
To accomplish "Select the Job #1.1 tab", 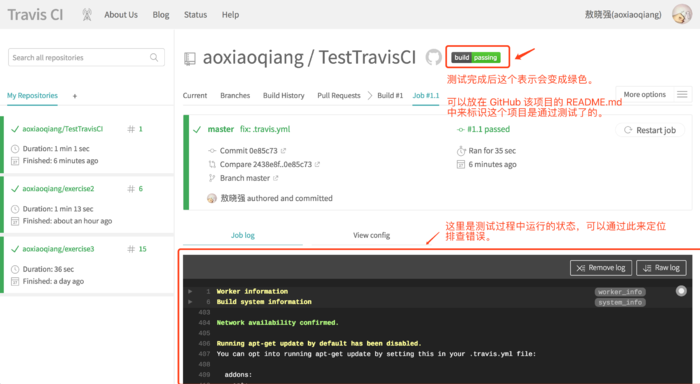I will pyautogui.click(x=426, y=96).
